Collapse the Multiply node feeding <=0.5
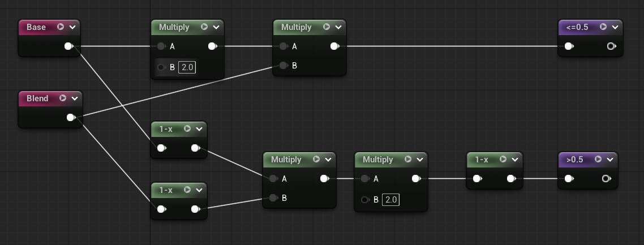The height and width of the screenshot is (245, 644). coord(338,27)
